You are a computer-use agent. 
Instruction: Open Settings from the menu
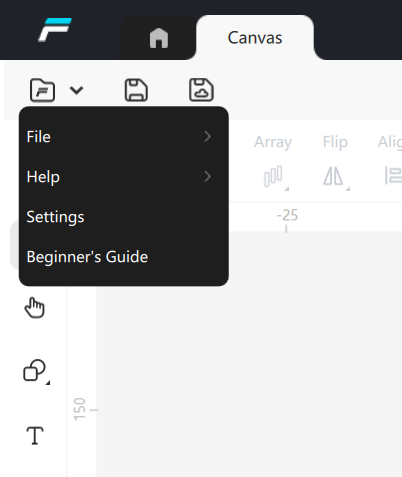[124, 217]
